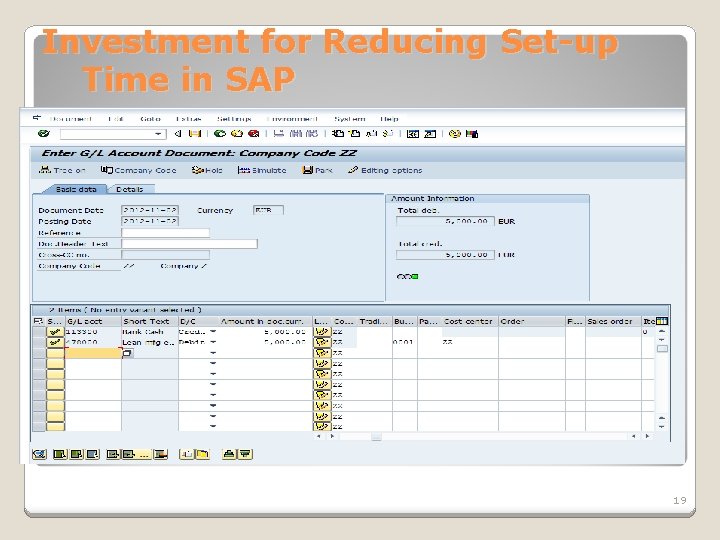This screenshot has width=720, height=540.
Task: Open line item detail icon in Bank Cash row
Action: (x=321, y=331)
